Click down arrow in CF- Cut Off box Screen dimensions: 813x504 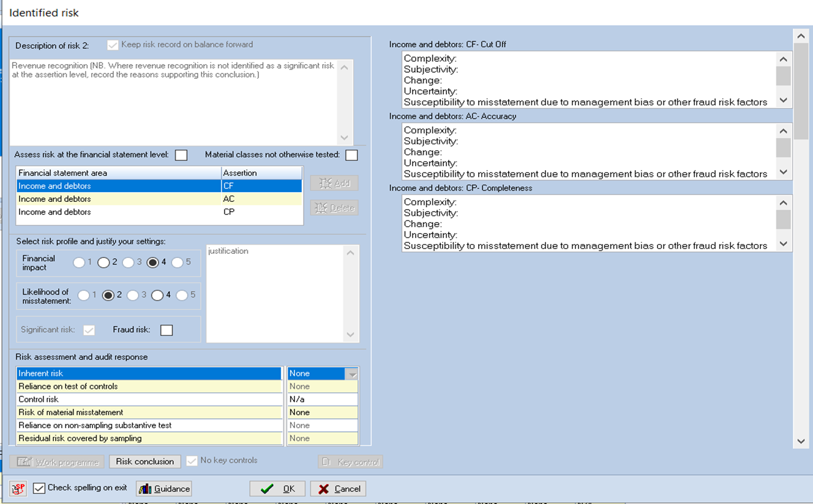click(x=784, y=100)
